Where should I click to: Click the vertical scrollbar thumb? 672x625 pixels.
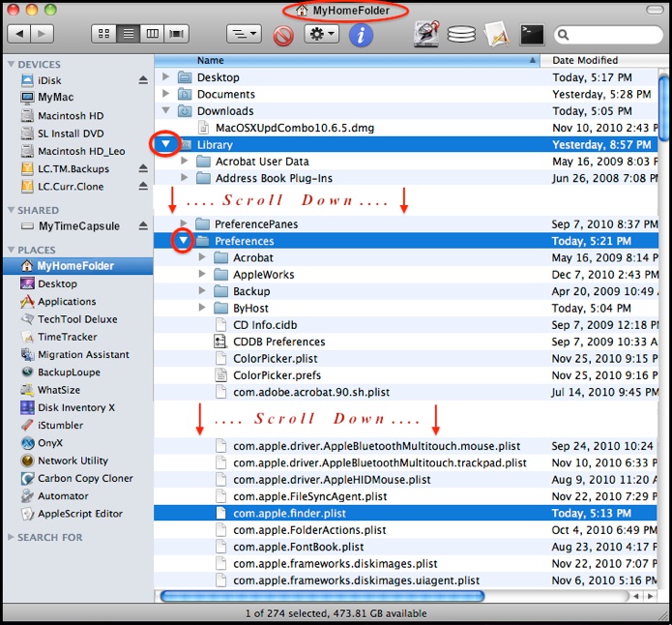[x=663, y=107]
